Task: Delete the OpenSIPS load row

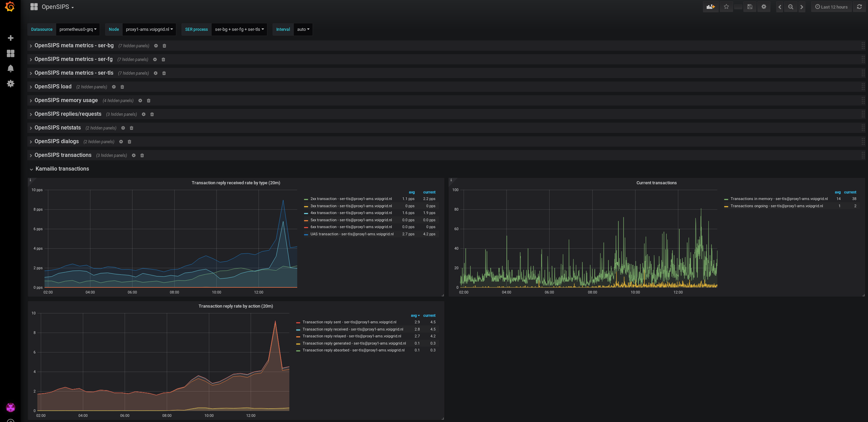Action: click(122, 87)
